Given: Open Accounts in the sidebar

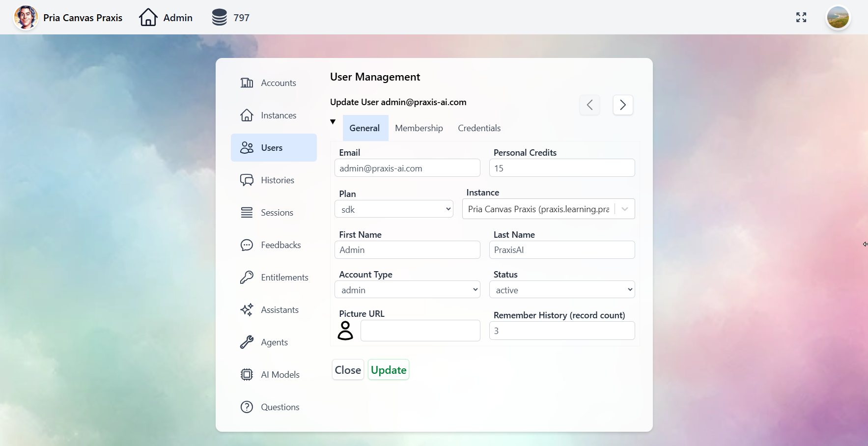Looking at the screenshot, I should pos(274,83).
